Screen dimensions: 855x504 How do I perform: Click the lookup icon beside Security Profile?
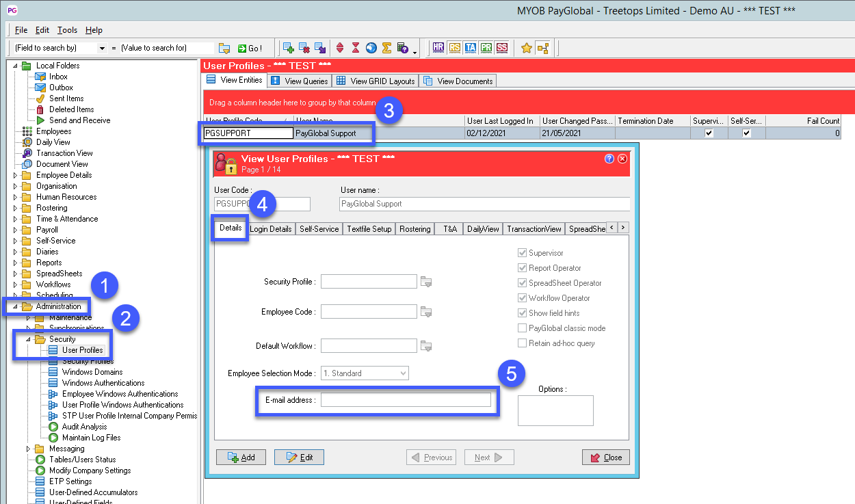[427, 282]
